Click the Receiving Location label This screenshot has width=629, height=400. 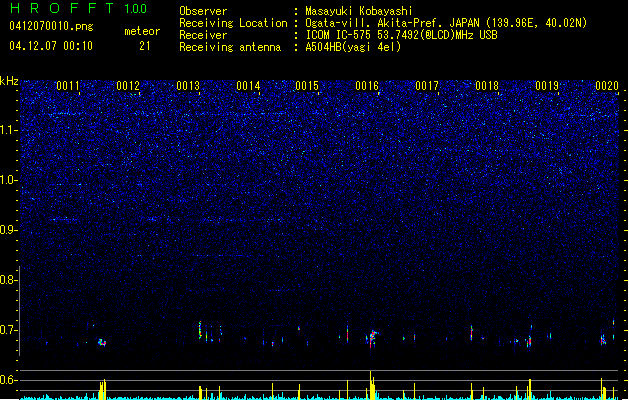click(x=233, y=23)
